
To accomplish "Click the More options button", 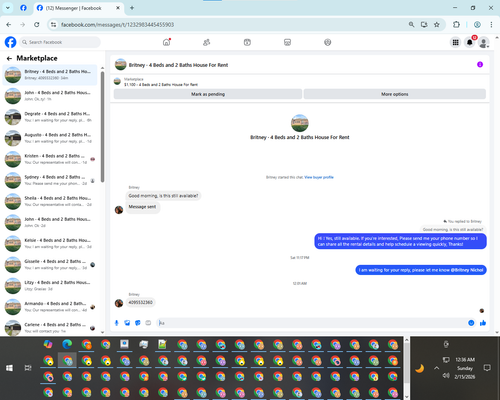I will click(395, 94).
